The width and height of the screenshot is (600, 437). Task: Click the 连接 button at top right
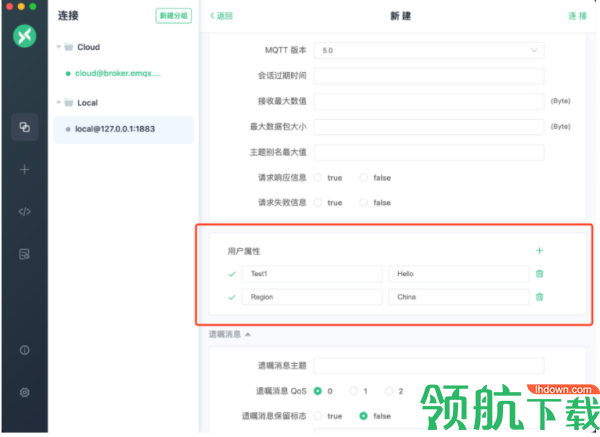(x=577, y=16)
